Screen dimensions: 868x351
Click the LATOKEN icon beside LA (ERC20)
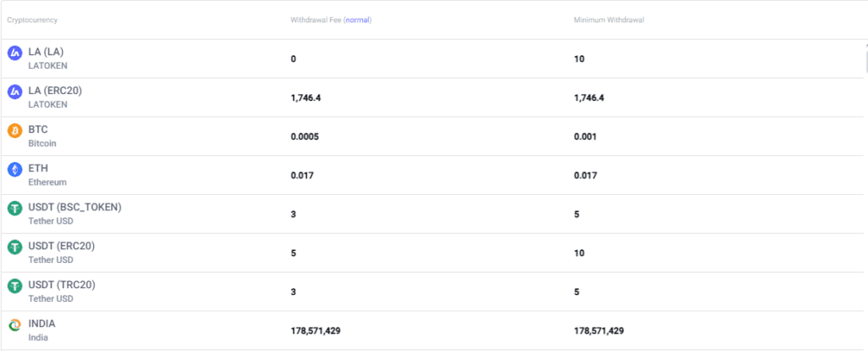point(14,92)
